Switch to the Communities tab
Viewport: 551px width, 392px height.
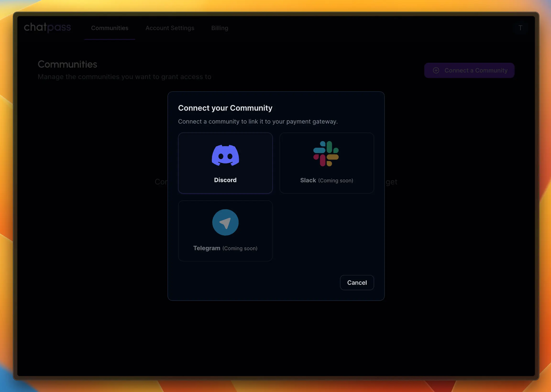[x=110, y=28]
